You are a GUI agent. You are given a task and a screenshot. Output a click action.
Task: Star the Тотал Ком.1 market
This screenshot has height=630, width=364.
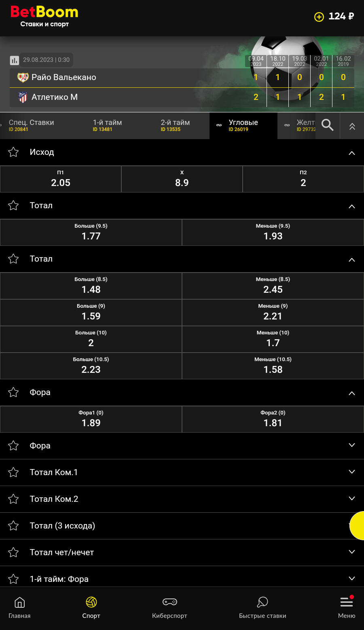(x=14, y=472)
